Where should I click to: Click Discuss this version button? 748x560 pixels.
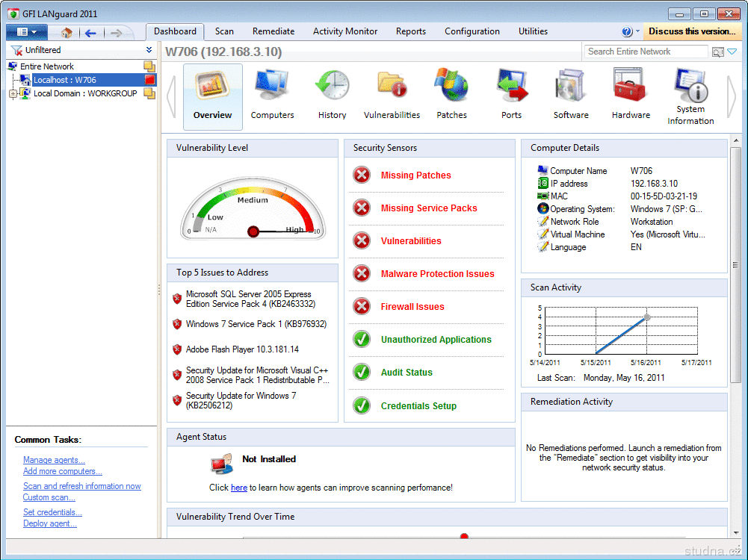click(692, 31)
